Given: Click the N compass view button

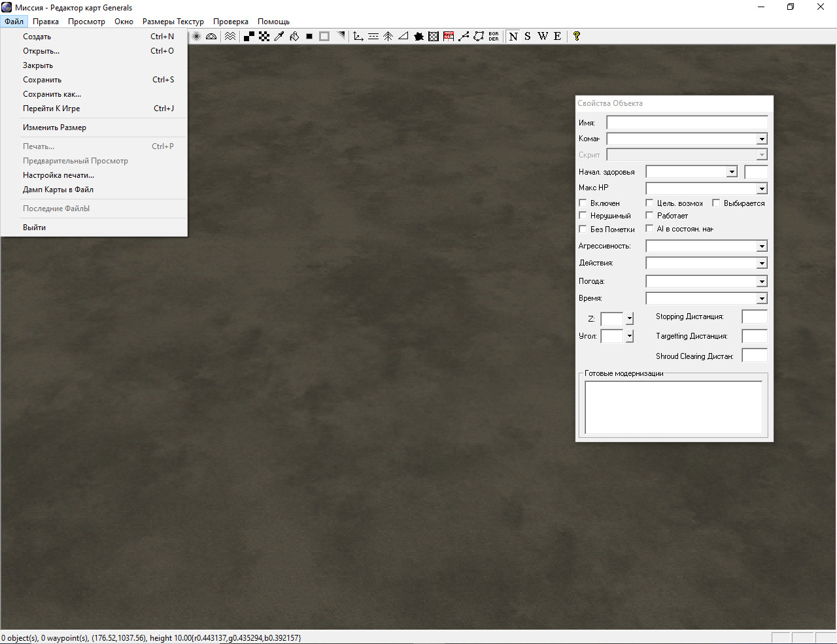Looking at the screenshot, I should pos(513,37).
